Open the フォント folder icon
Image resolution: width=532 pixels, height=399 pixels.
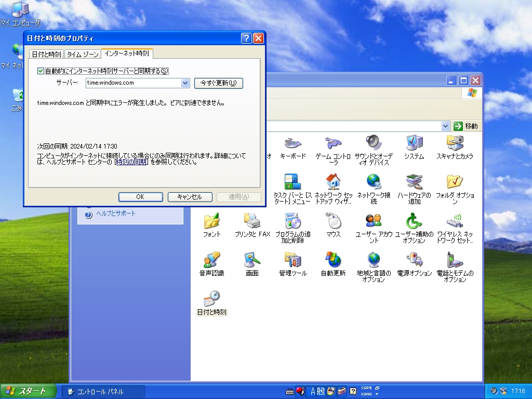pyautogui.click(x=212, y=226)
